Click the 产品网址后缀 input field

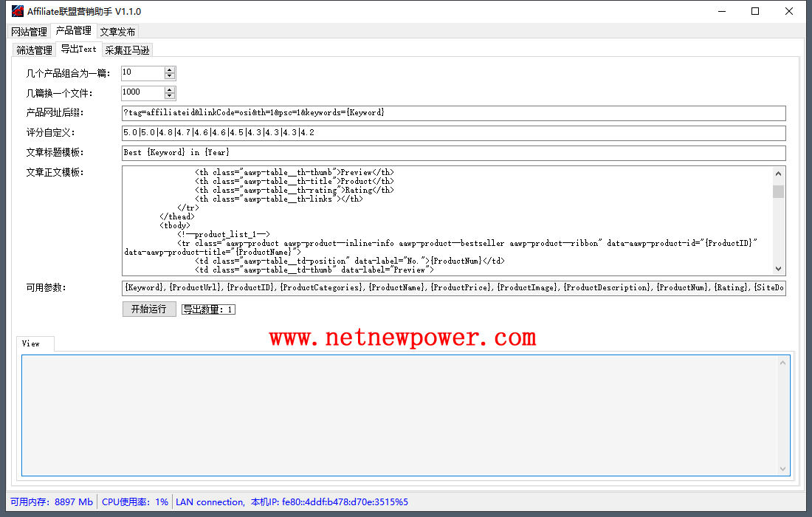[453, 113]
